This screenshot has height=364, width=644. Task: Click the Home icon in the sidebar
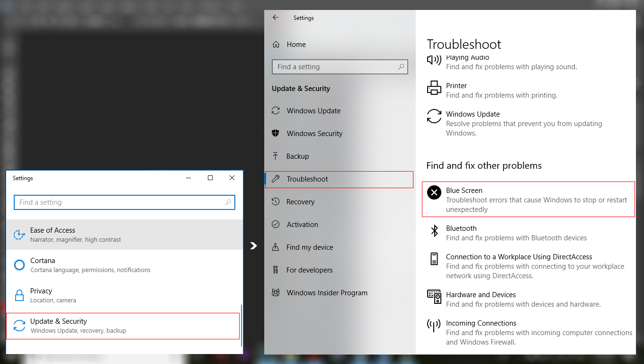276,45
